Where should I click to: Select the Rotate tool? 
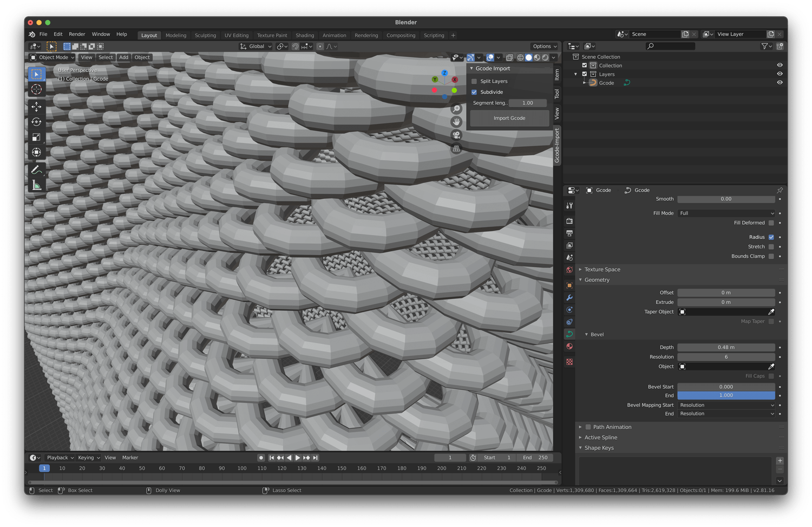click(x=36, y=122)
